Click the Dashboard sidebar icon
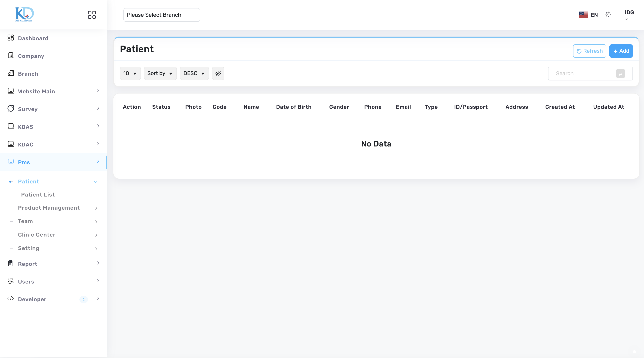The image size is (644, 358). click(11, 38)
